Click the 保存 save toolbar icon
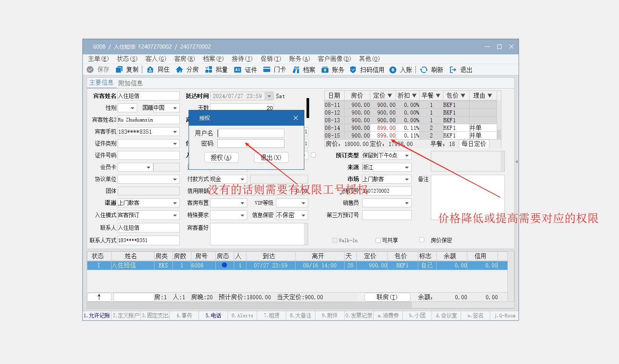Image resolution: width=619 pixels, height=364 pixels. (90, 70)
